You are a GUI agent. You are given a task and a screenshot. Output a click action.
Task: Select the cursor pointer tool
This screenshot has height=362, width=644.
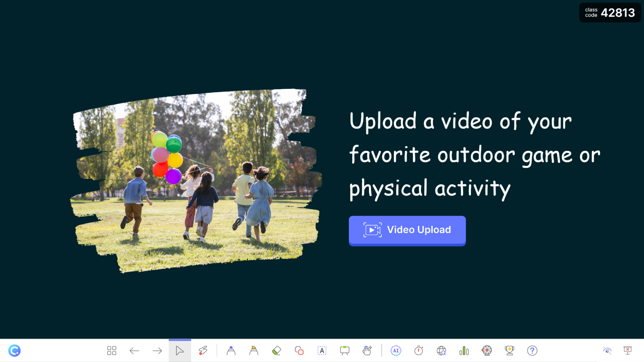point(180,350)
